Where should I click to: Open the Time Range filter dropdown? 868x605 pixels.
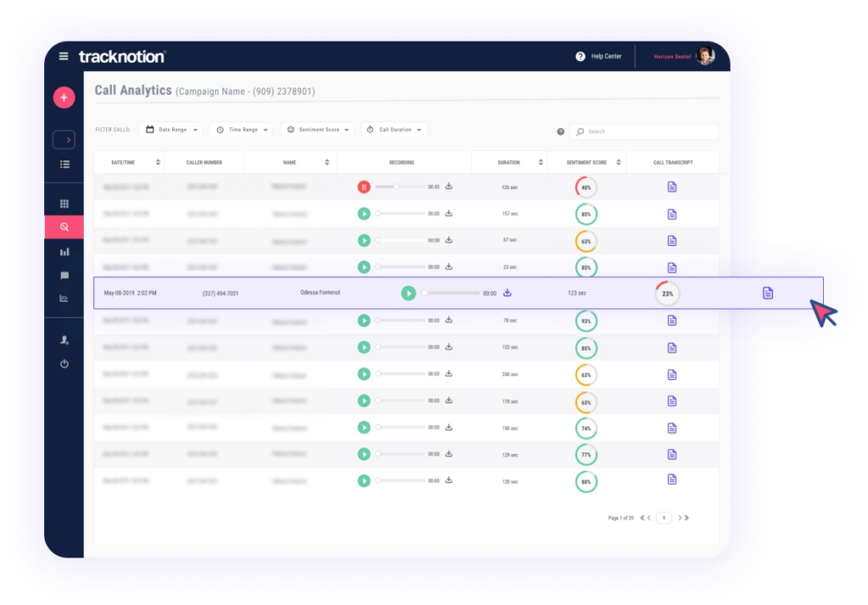[242, 130]
